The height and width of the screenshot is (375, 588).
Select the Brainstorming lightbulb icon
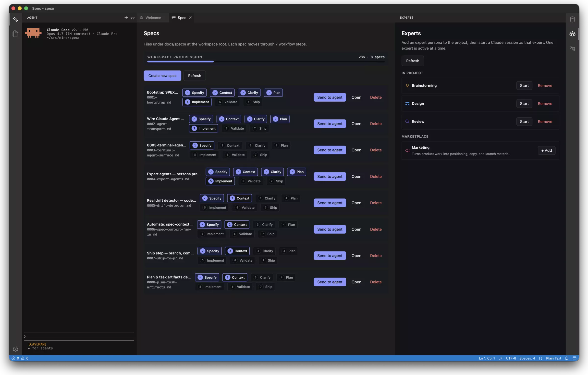click(407, 85)
